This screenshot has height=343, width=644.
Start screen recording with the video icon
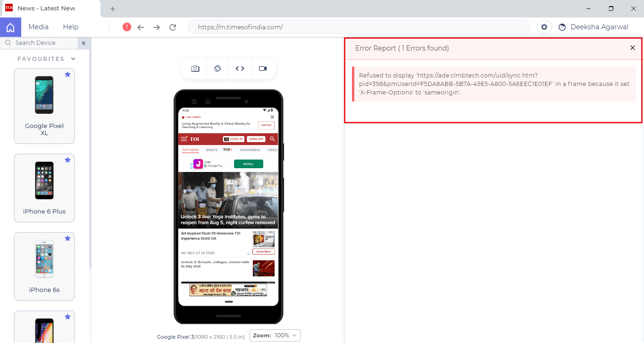[263, 69]
